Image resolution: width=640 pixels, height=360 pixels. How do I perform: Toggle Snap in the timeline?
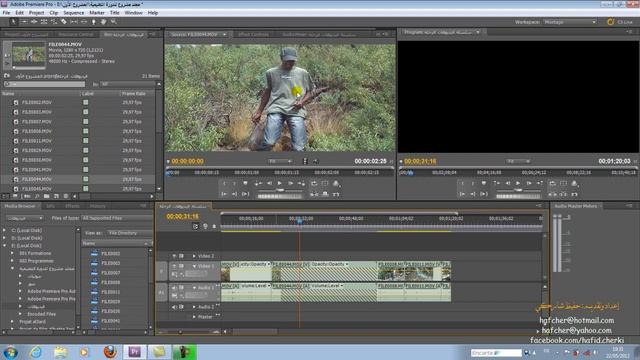[195, 226]
